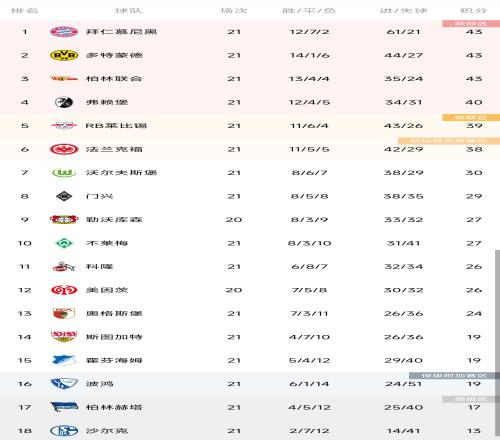Click the VfB Stuttgart crest

[x=64, y=337]
